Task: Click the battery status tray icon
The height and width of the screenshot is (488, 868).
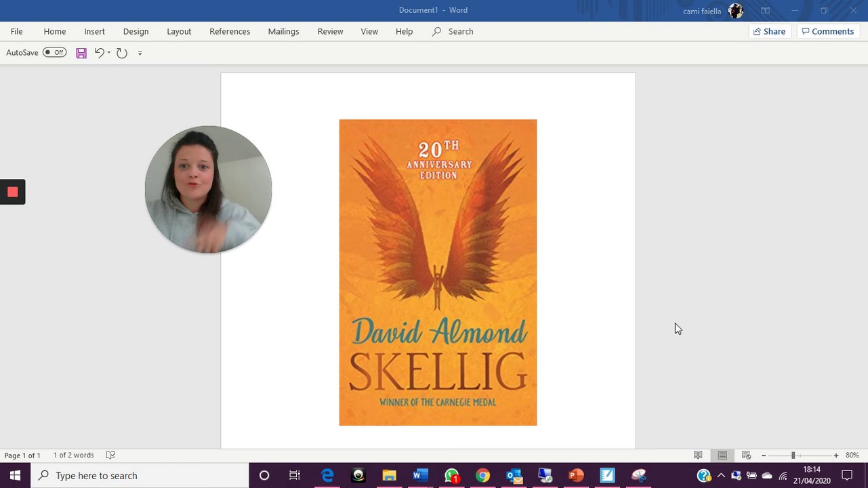Action: pos(751,475)
